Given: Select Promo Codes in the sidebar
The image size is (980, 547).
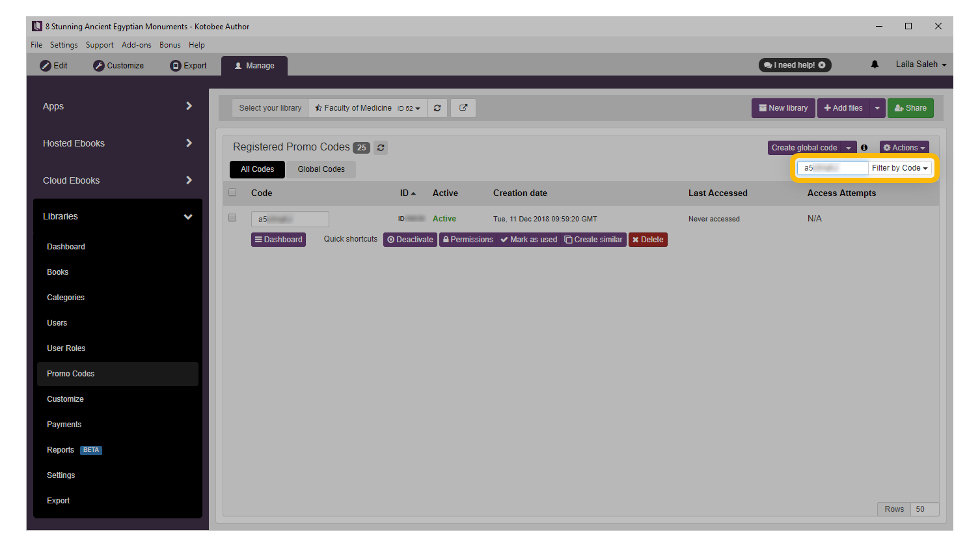Looking at the screenshot, I should (x=118, y=374).
